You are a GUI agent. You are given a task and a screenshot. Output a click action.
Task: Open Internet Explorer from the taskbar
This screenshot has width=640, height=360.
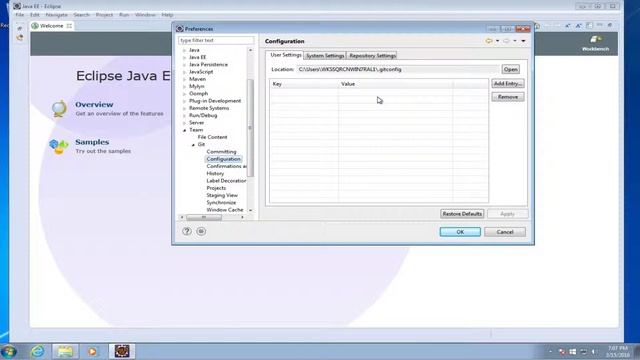coord(38,351)
